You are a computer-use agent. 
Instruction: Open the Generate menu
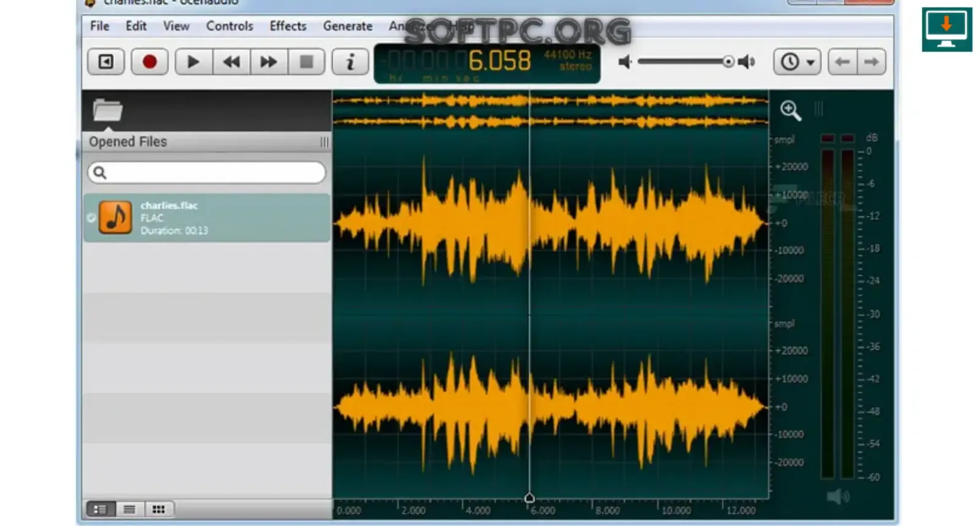pyautogui.click(x=348, y=26)
